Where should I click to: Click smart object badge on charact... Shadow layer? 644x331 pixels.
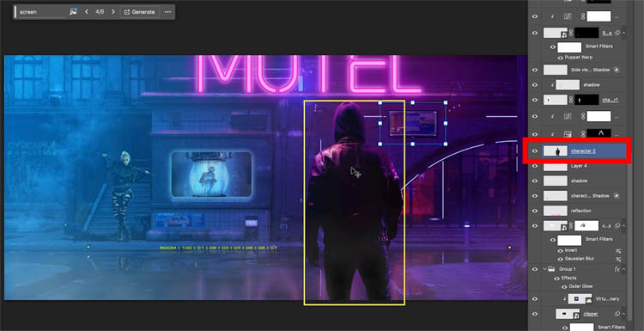coord(617,196)
